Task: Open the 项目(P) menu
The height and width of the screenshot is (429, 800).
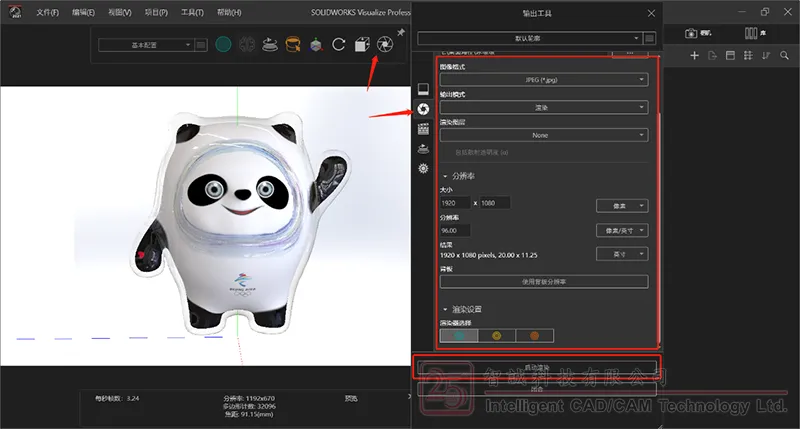Action: tap(156, 12)
